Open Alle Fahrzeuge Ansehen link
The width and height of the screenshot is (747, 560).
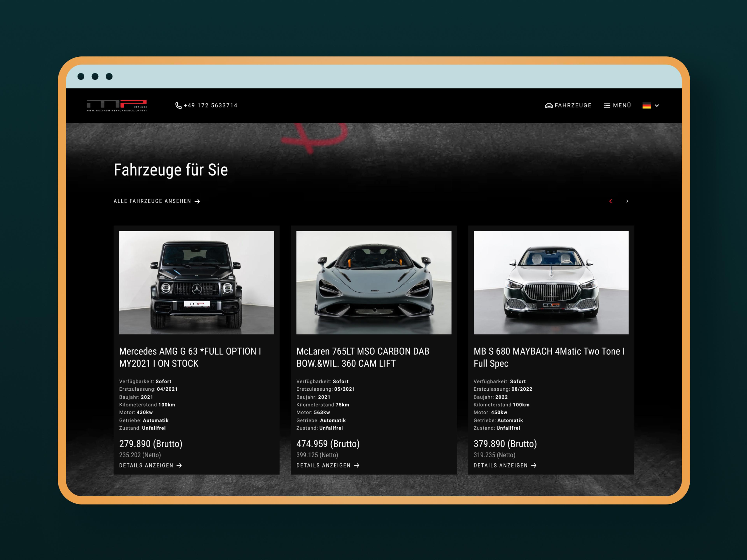tap(152, 201)
